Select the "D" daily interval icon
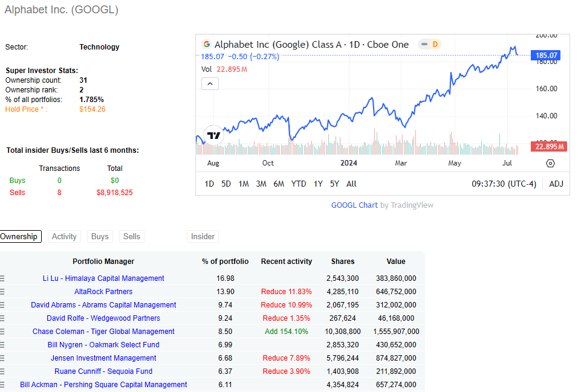The height and width of the screenshot is (392, 581). [x=437, y=43]
